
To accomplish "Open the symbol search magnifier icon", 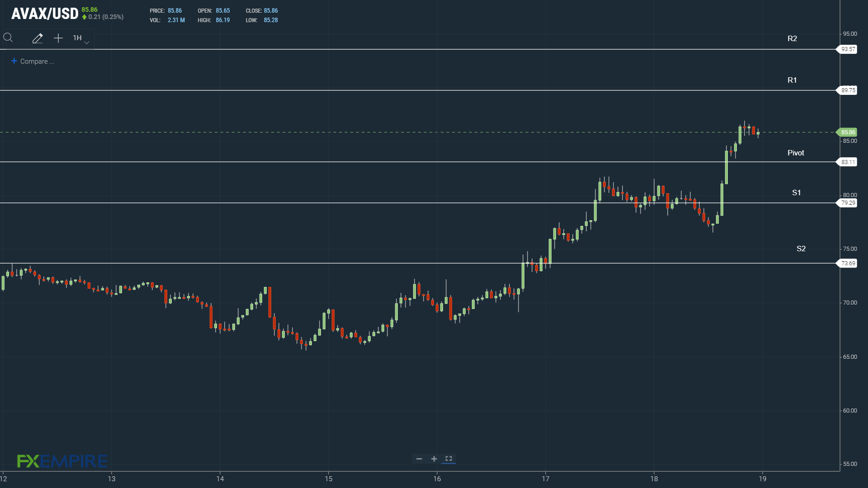I will pos(8,38).
